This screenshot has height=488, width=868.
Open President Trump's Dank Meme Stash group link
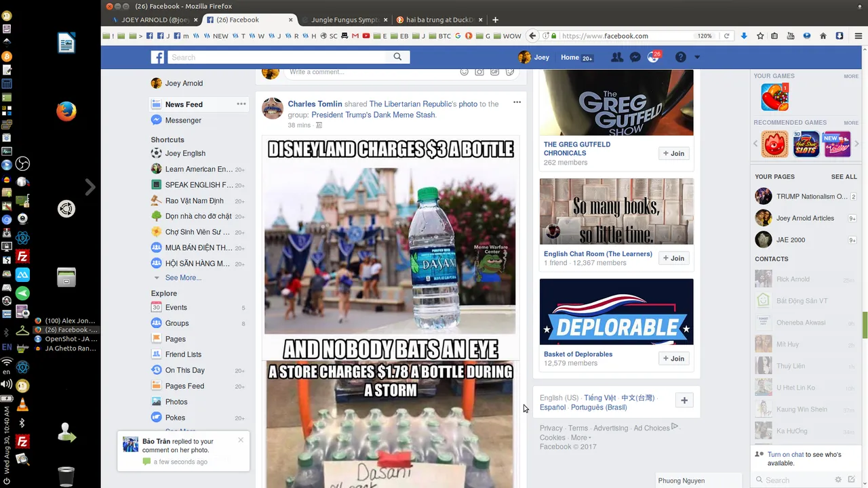pyautogui.click(x=373, y=115)
